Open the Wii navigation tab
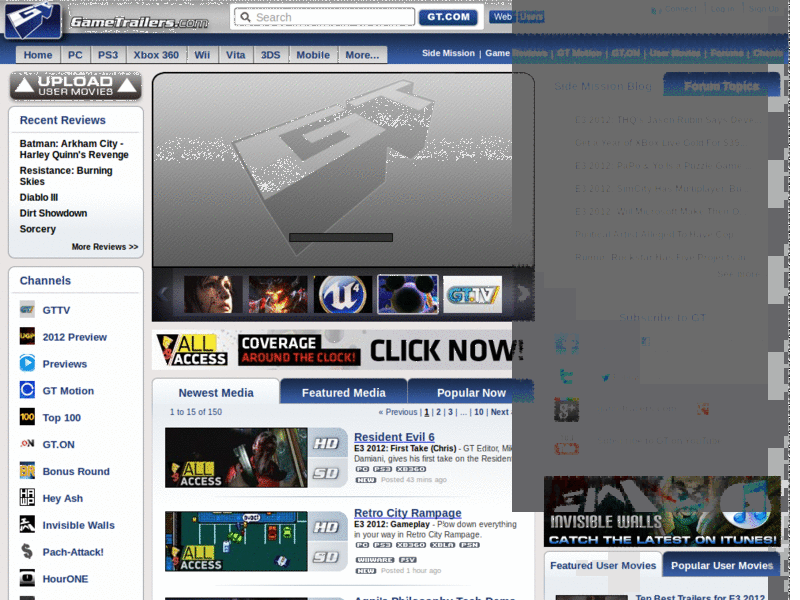Screen dimensions: 800x600 (x=202, y=55)
